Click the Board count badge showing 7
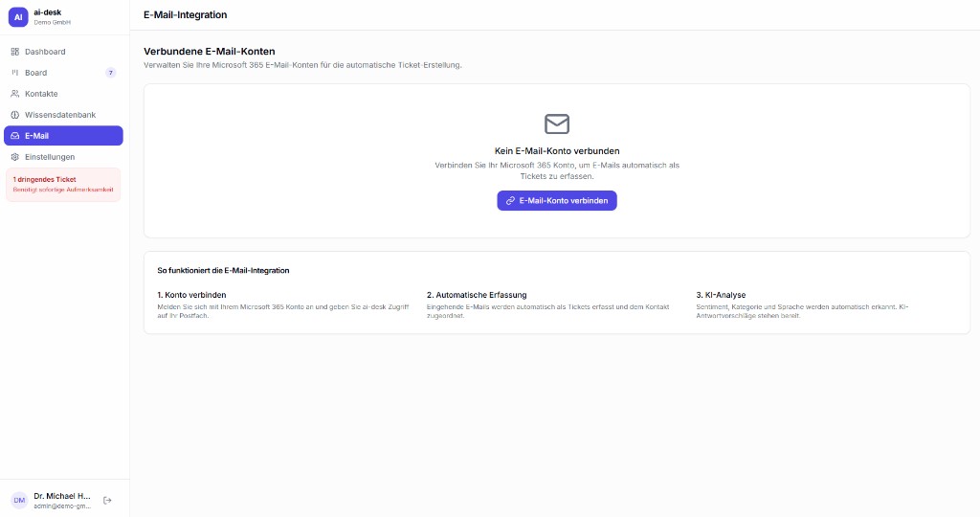 pyautogui.click(x=110, y=73)
